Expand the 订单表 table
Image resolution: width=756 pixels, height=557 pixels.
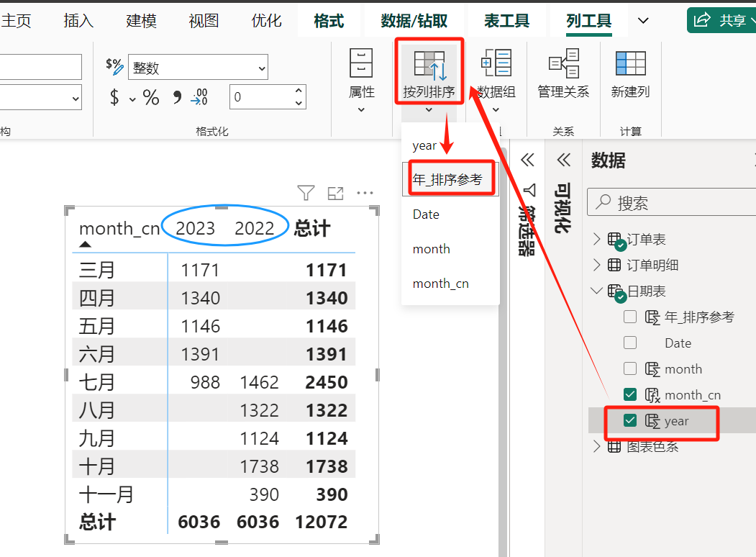click(x=597, y=239)
